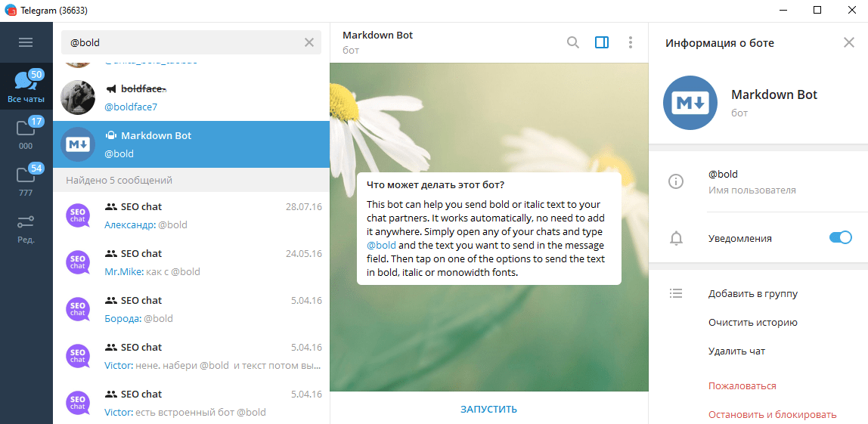
Task: Open the '777' chat folder
Action: coord(26,180)
